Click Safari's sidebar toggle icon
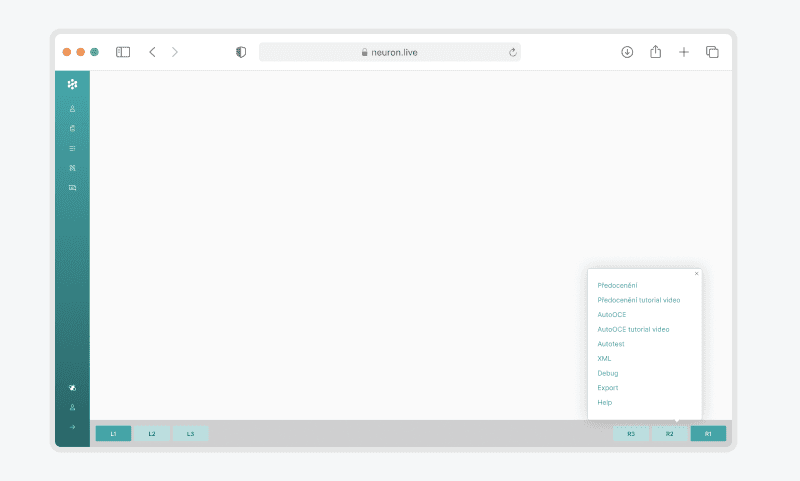The image size is (800, 481). point(123,52)
